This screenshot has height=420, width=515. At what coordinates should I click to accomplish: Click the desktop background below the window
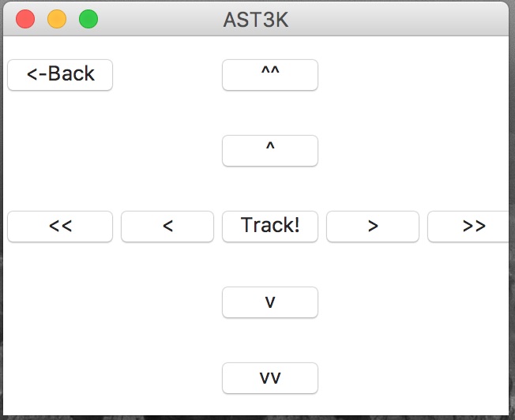pos(237,417)
